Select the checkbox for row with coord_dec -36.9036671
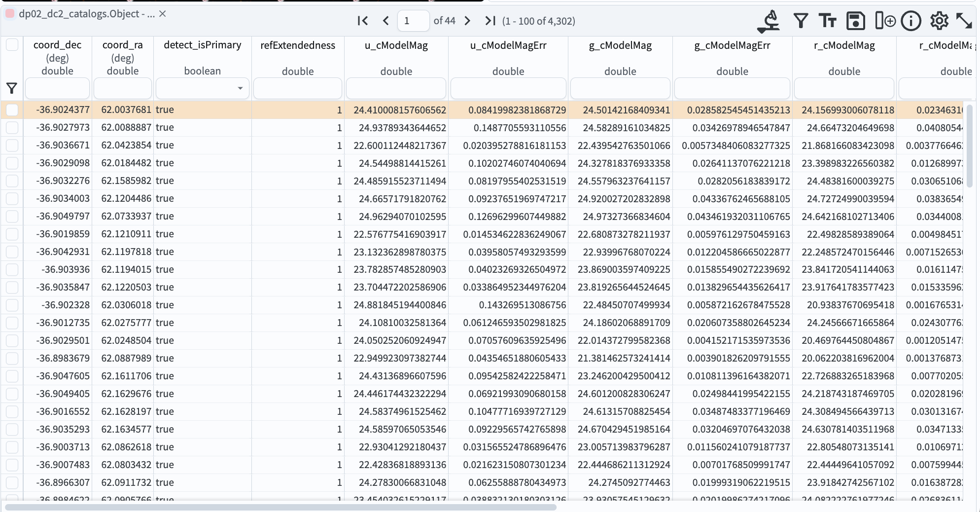 [12, 145]
